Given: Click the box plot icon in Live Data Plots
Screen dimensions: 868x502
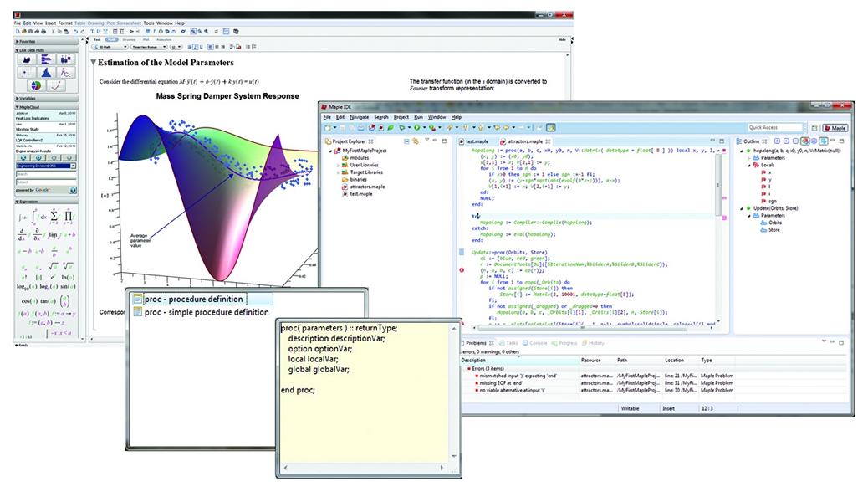Looking at the screenshot, I should (x=66, y=59).
